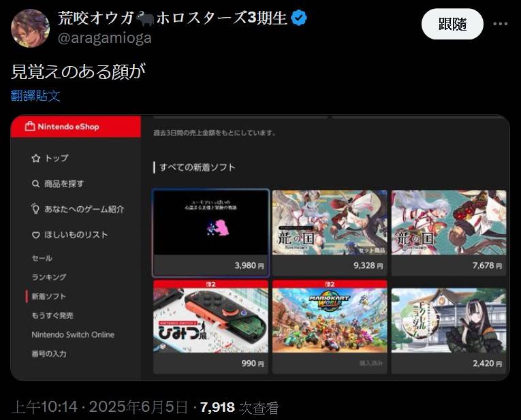The image size is (521, 420).
Task: Click the 7,678円 price label
Action: pos(487,265)
